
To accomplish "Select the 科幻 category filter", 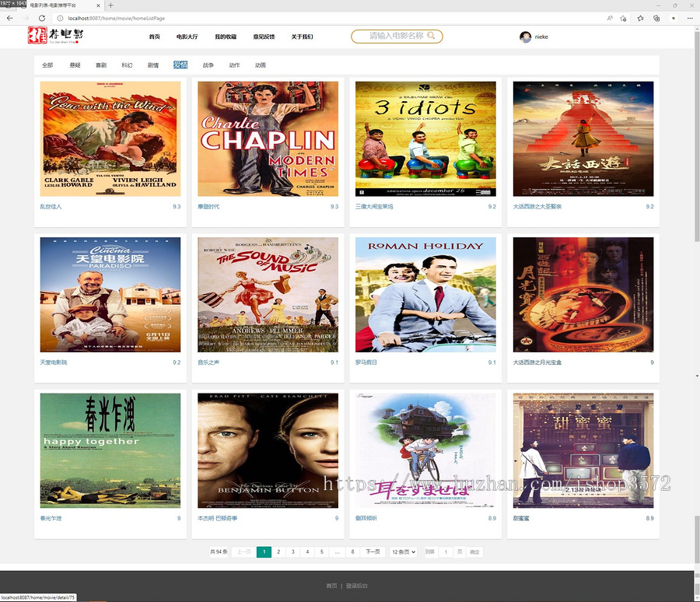I will pos(127,65).
